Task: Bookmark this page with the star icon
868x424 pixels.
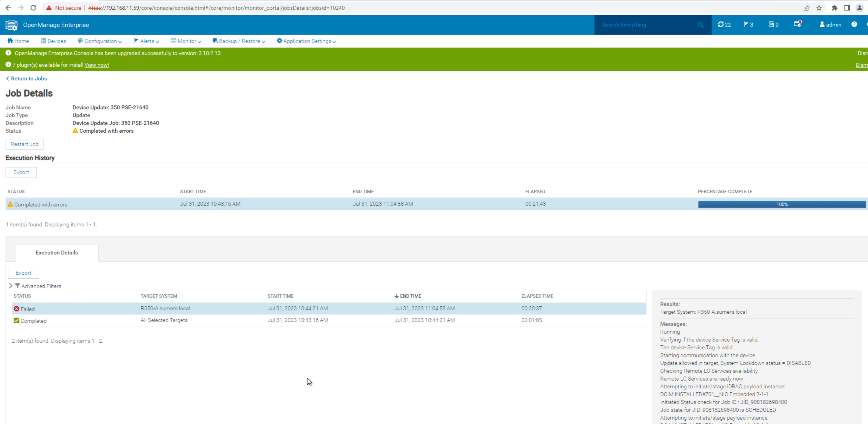Action: 819,8
